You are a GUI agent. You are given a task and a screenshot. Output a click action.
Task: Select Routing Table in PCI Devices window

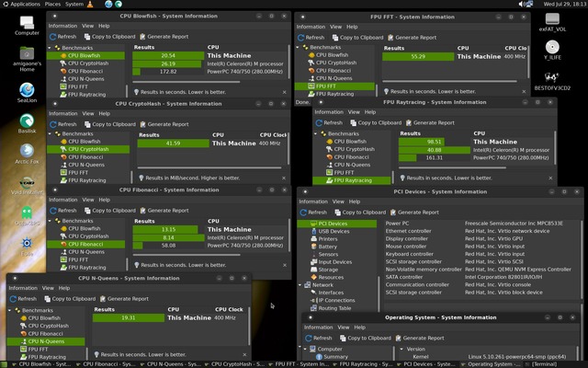(334, 308)
